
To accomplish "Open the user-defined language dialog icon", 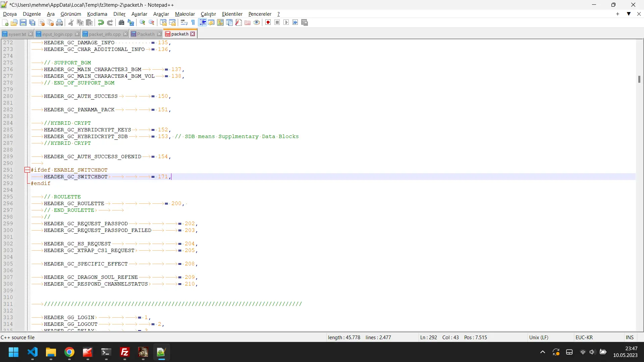I will click(211, 22).
